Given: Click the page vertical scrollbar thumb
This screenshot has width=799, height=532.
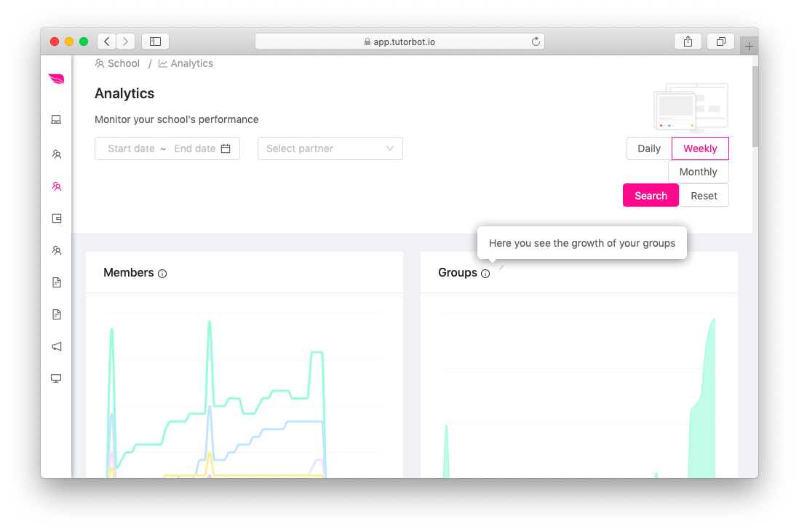Looking at the screenshot, I should 755,105.
